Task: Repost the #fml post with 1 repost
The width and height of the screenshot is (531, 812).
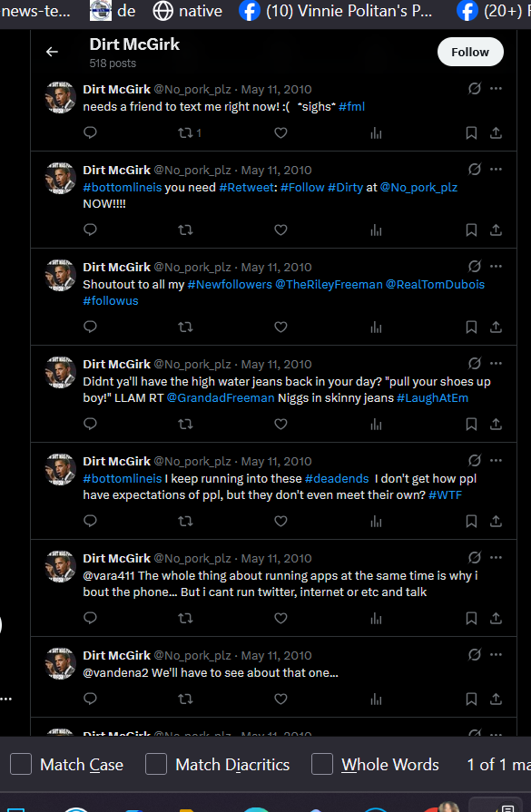Action: click(190, 133)
